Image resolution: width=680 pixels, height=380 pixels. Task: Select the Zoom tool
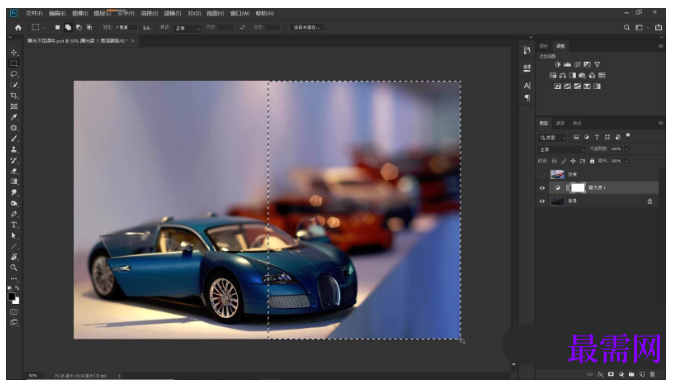pyautogui.click(x=14, y=268)
